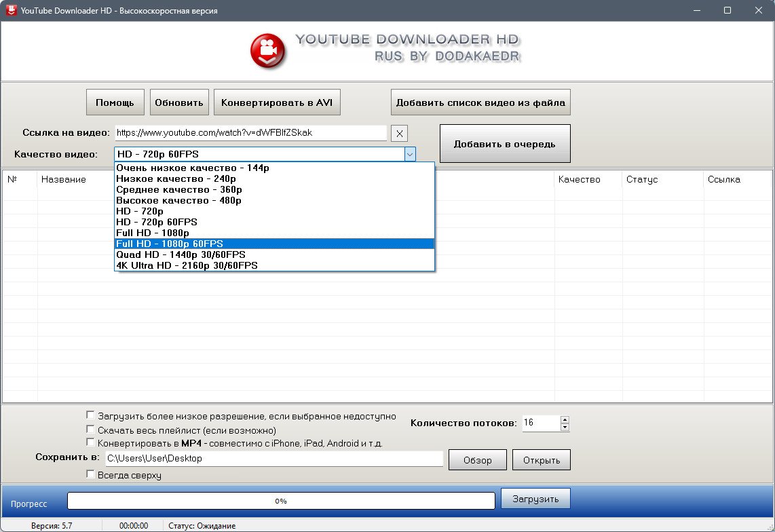Click the Ссылка на видео label
The width and height of the screenshot is (775, 532).
point(67,132)
